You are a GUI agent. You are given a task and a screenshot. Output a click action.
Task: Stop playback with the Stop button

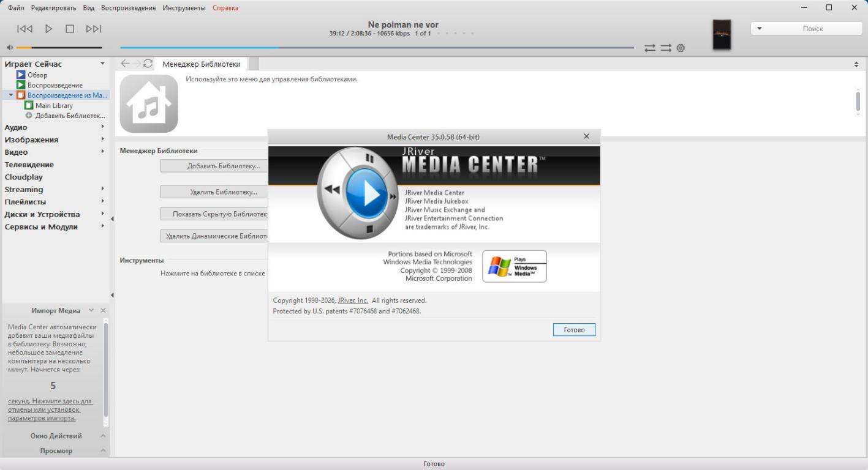tap(70, 29)
